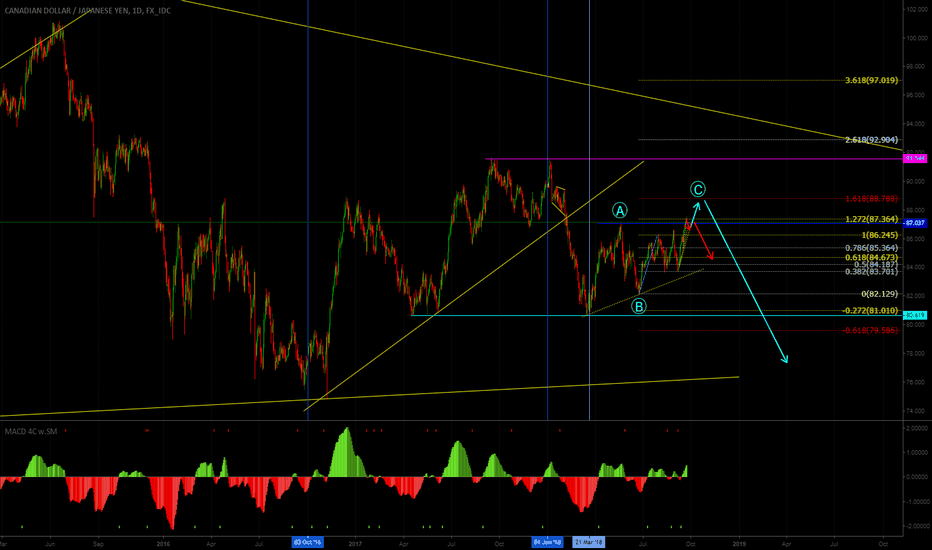Select the 3.618(97.019) Fibonacci label
932x550 pixels.
coord(871,80)
